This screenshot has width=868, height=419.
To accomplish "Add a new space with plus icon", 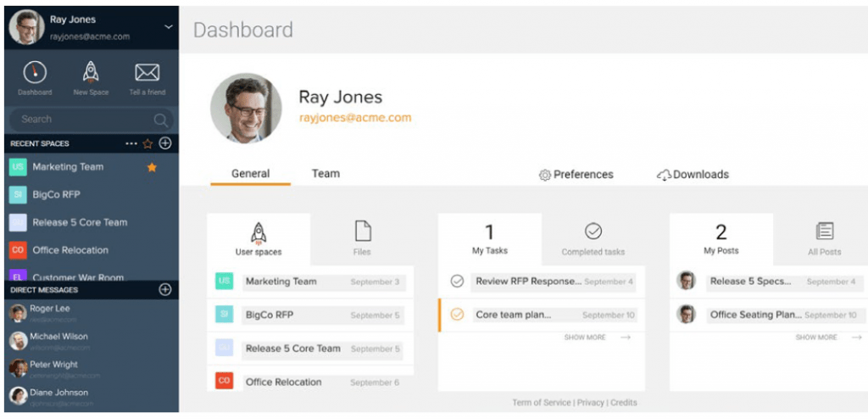I will tap(165, 143).
